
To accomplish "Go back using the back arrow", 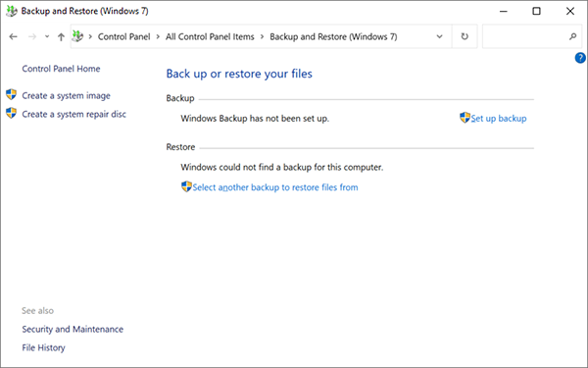I will (13, 37).
